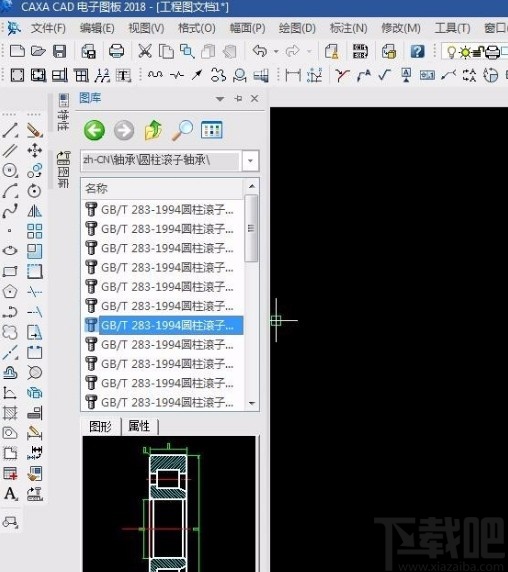The width and height of the screenshot is (508, 572).
Task: Copy selection using the copy icon
Action: (166, 51)
